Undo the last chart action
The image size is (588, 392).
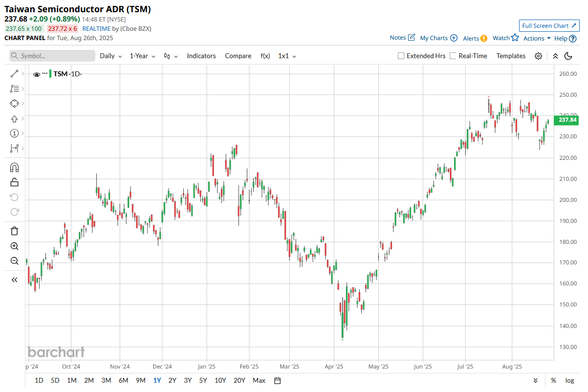pyautogui.click(x=14, y=197)
